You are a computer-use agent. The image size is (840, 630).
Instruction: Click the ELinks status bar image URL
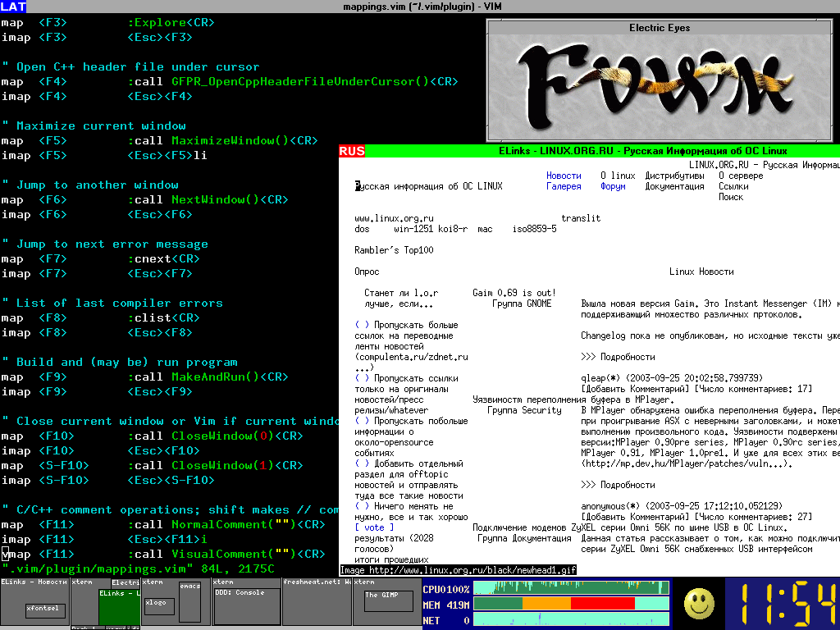[459, 571]
